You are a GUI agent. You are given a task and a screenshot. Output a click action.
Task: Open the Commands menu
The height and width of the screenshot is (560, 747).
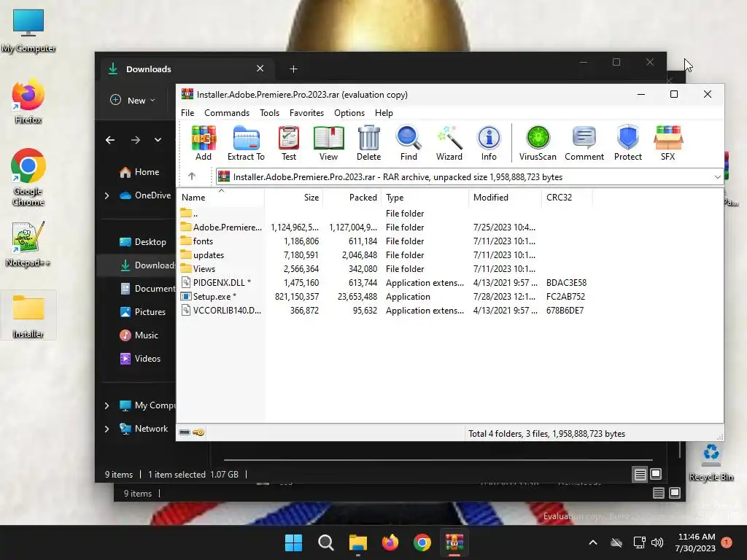click(x=227, y=113)
